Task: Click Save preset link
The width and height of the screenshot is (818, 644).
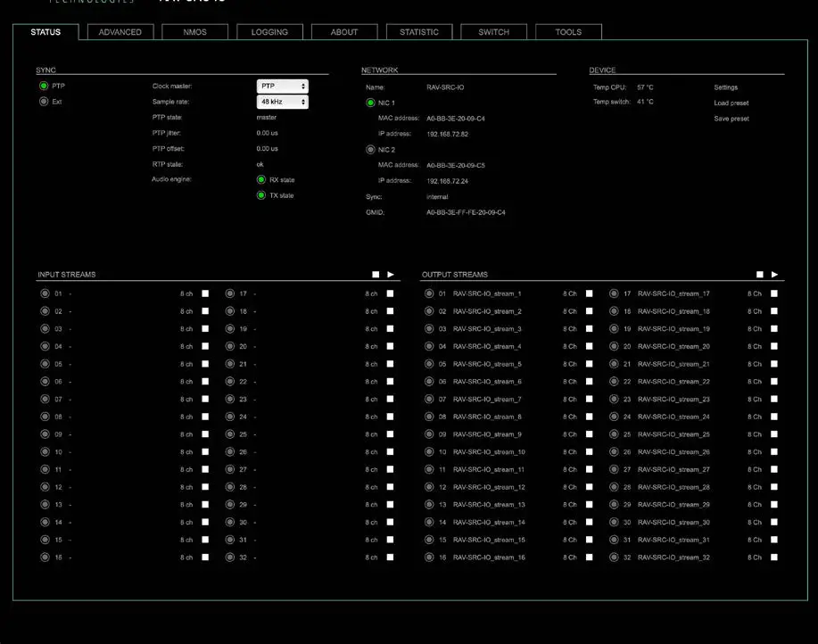Action: [x=731, y=119]
